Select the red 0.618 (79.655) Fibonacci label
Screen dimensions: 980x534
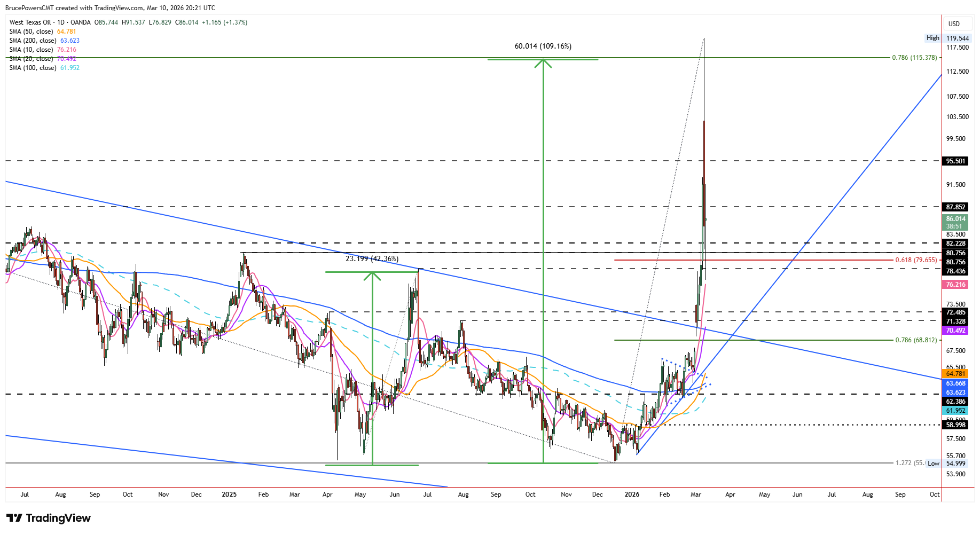coord(916,260)
